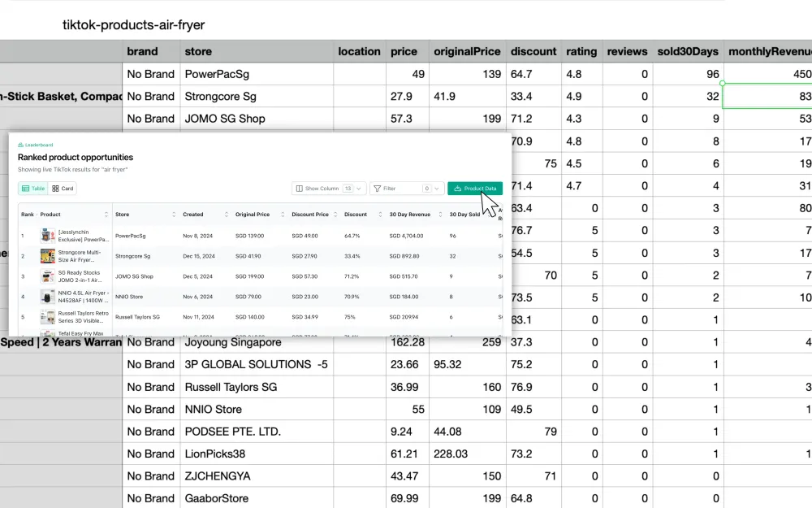812x508 pixels.
Task: Click the location column header in spreadsheet
Action: coord(360,51)
